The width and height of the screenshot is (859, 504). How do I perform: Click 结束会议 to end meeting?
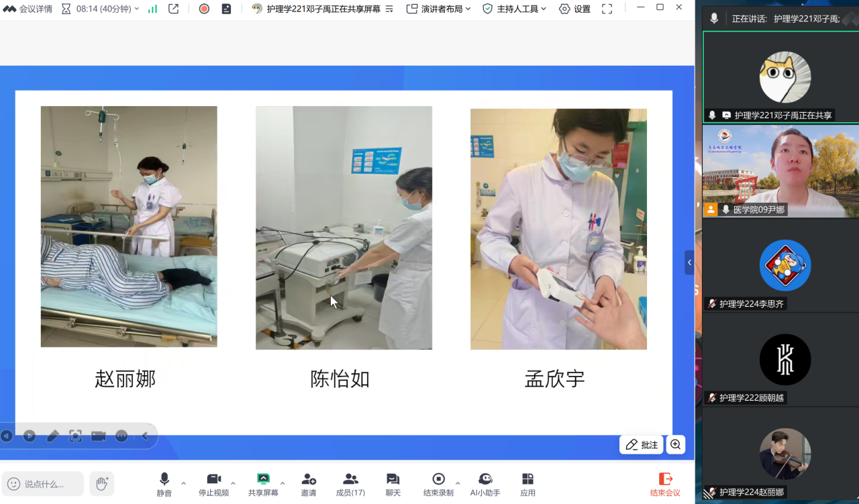point(665,483)
